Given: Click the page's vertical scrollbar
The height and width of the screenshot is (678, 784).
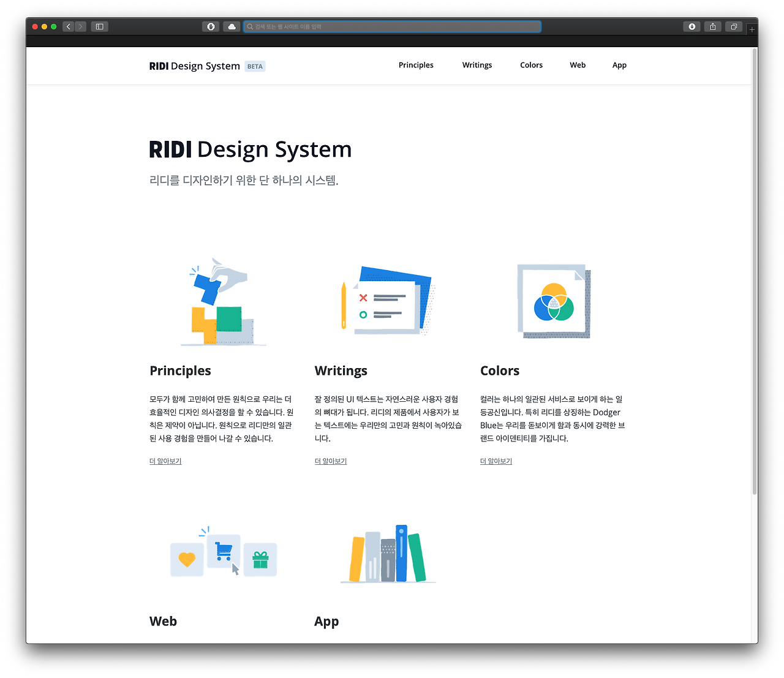Looking at the screenshot, I should (x=755, y=271).
